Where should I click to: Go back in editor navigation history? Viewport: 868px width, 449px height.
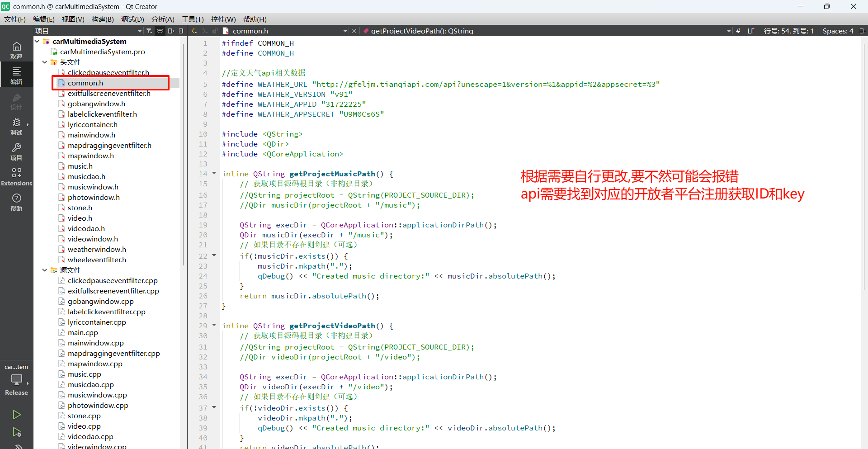point(194,31)
